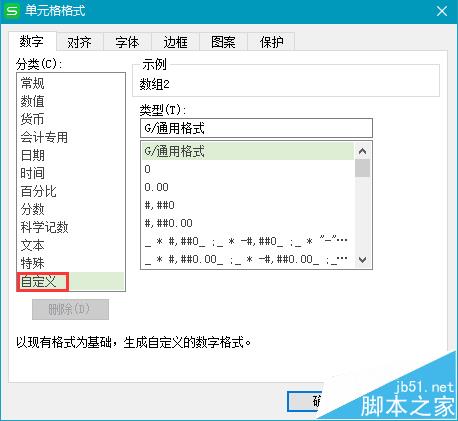Choose the 科学记数 category
The width and height of the screenshot is (458, 421).
(71, 227)
